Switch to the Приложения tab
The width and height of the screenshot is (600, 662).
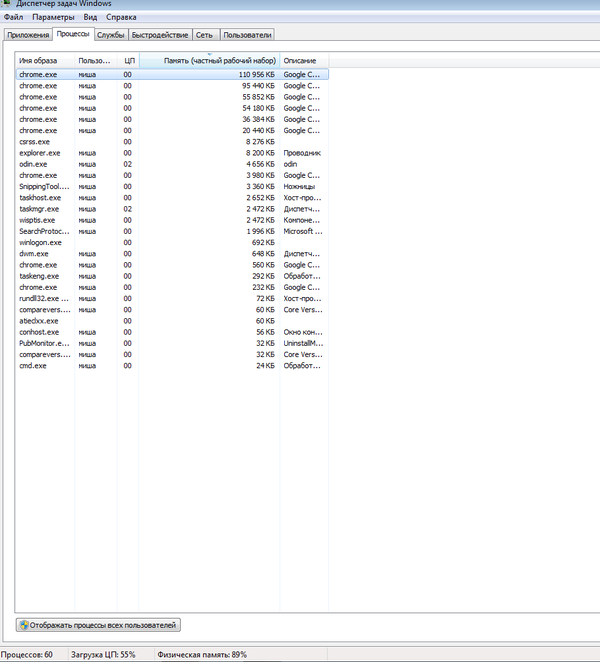[27, 35]
